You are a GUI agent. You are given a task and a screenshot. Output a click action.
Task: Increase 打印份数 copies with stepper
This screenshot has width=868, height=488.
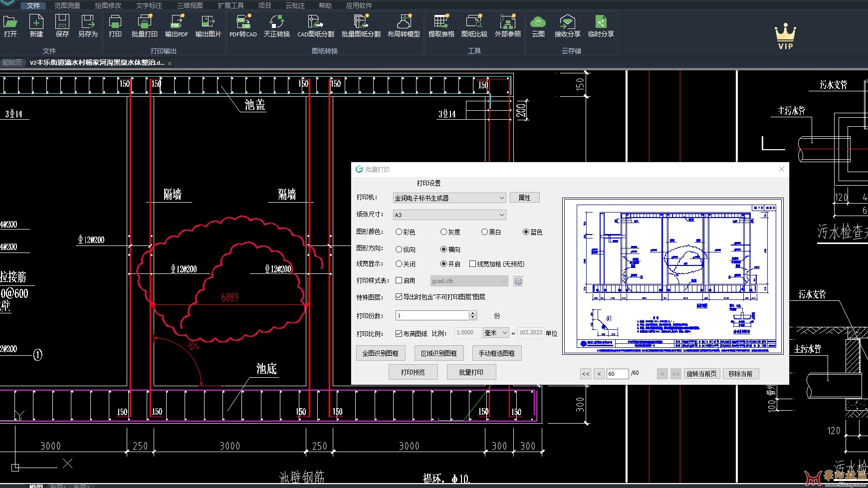(472, 313)
